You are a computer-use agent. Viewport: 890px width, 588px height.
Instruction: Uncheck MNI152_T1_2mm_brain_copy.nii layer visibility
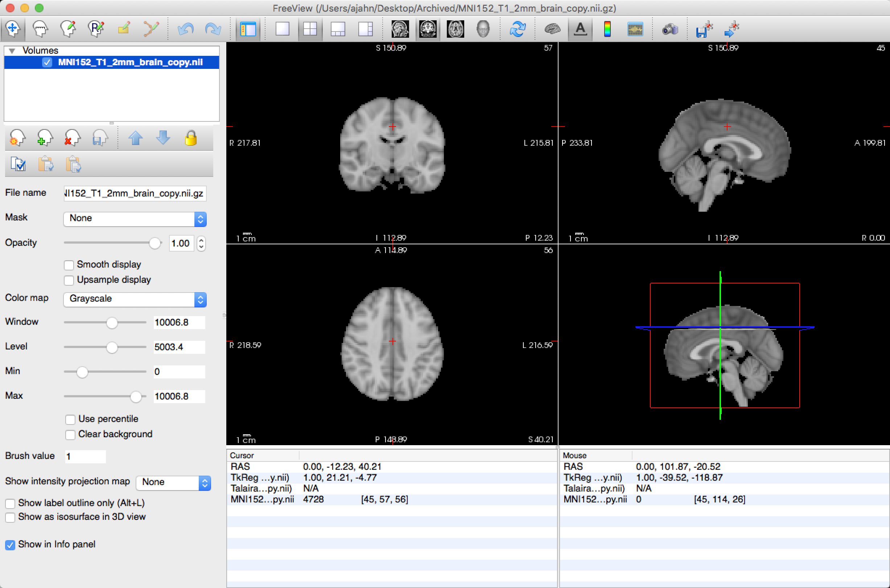(47, 62)
